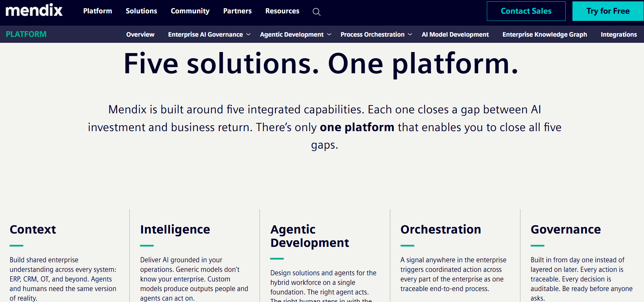Viewport: 644px width, 302px height.
Task: Open the Process Orchestration link
Action: 372,35
